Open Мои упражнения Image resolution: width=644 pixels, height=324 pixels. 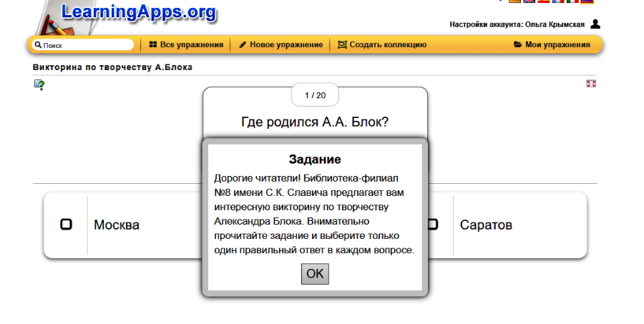pos(552,44)
